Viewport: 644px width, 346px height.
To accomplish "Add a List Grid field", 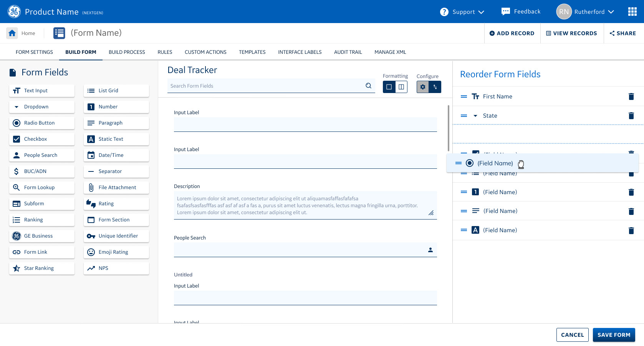I will point(116,91).
